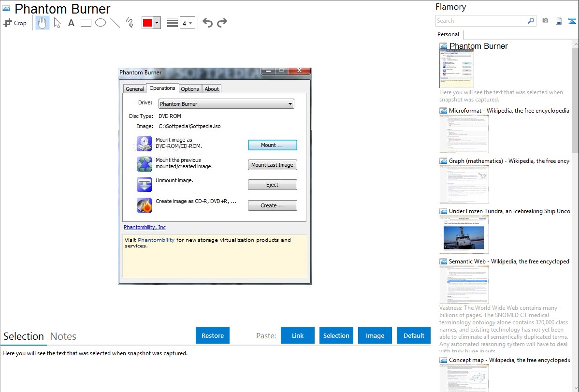Click the create image flame icon

point(144,205)
